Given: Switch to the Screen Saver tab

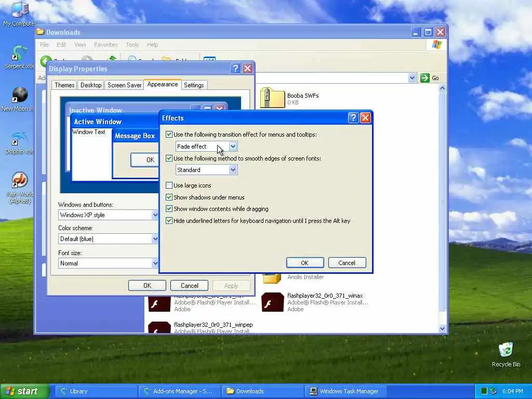Looking at the screenshot, I should [x=124, y=85].
